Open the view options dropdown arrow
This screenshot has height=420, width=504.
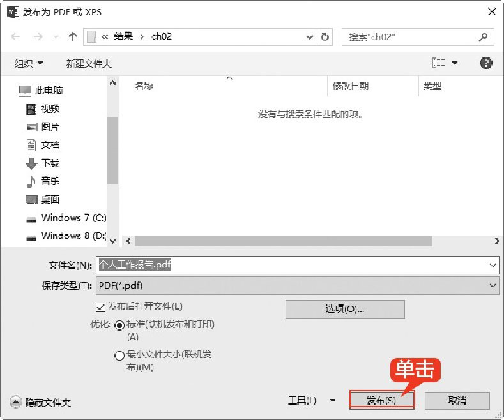[455, 63]
